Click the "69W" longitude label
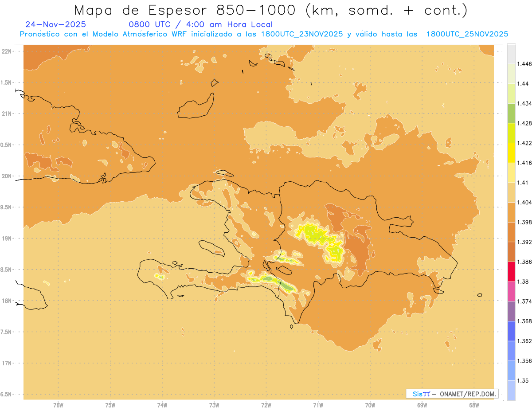The image size is (532, 411). [422, 405]
